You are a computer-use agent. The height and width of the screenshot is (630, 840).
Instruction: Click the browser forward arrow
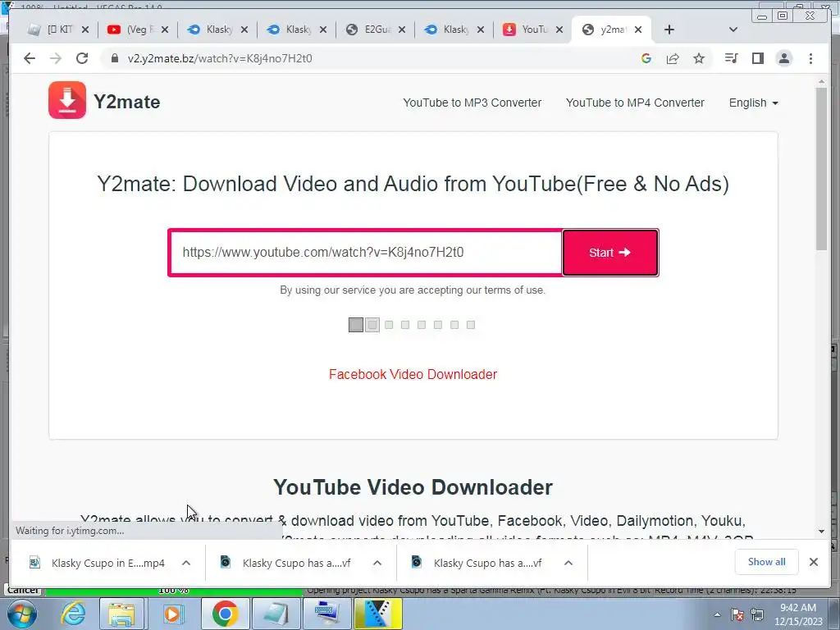point(56,58)
